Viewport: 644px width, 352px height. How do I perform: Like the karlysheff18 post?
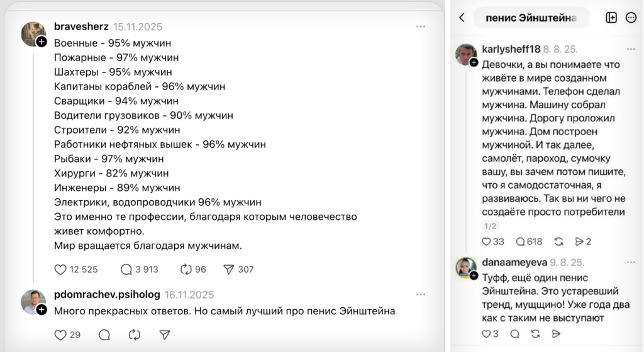pyautogui.click(x=486, y=241)
